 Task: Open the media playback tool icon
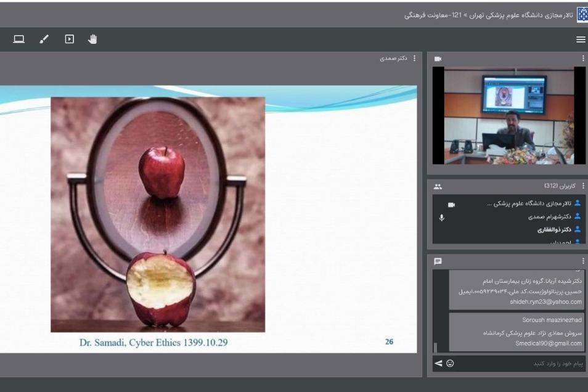[70, 39]
